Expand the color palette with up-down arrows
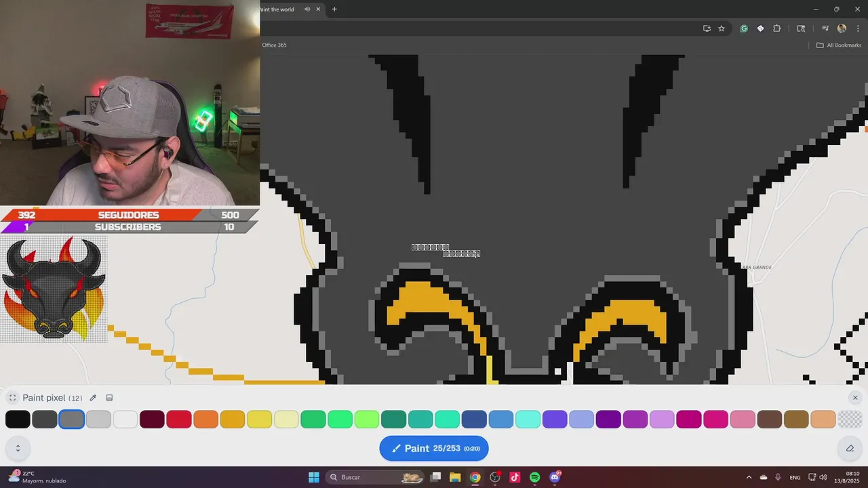This screenshot has height=488, width=868. tap(18, 448)
